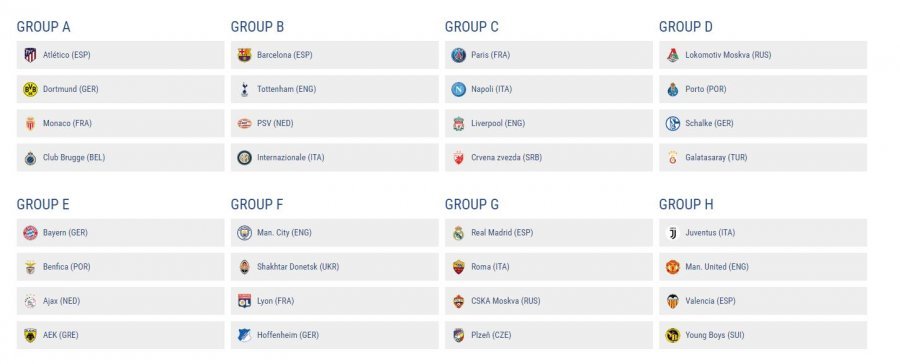The width and height of the screenshot is (900, 364).
Task: Click the GROUP A heading
Action: [x=44, y=27]
